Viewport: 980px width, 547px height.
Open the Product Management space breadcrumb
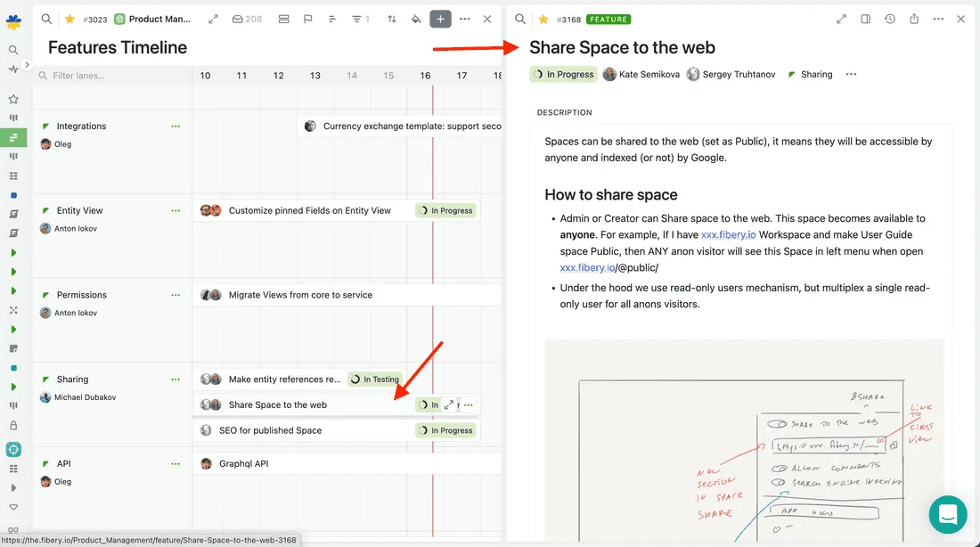pos(153,19)
